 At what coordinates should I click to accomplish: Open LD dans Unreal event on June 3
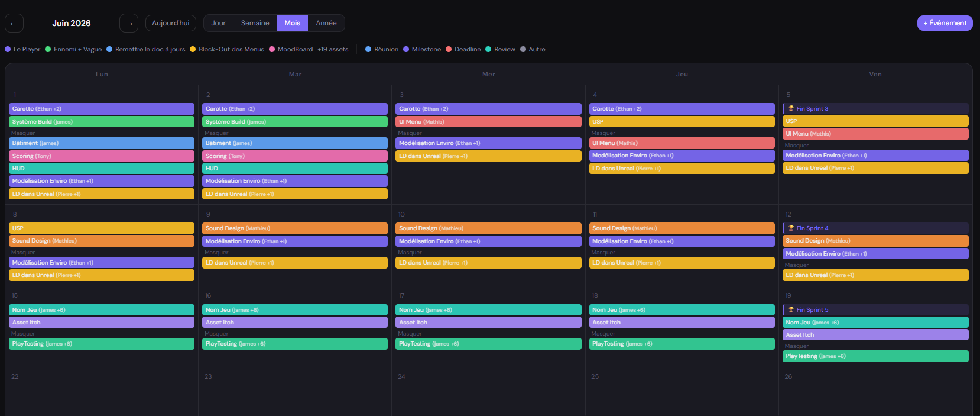tap(488, 156)
